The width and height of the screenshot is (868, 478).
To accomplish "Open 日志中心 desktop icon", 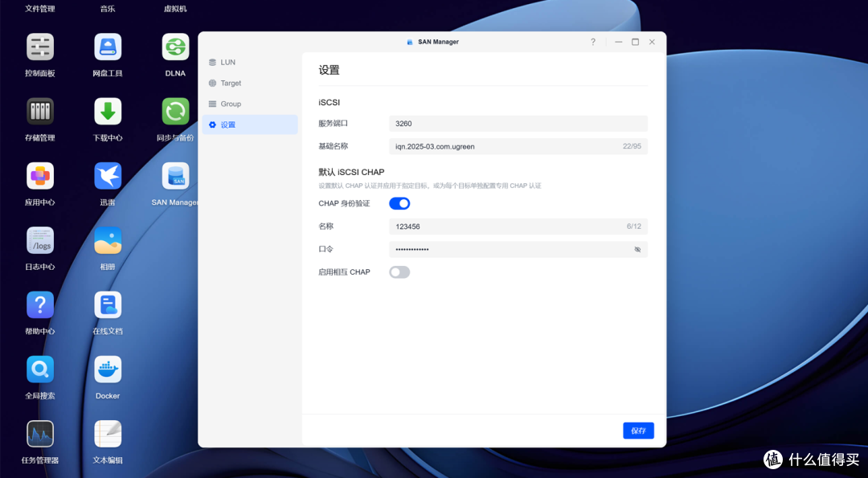I will click(x=40, y=240).
